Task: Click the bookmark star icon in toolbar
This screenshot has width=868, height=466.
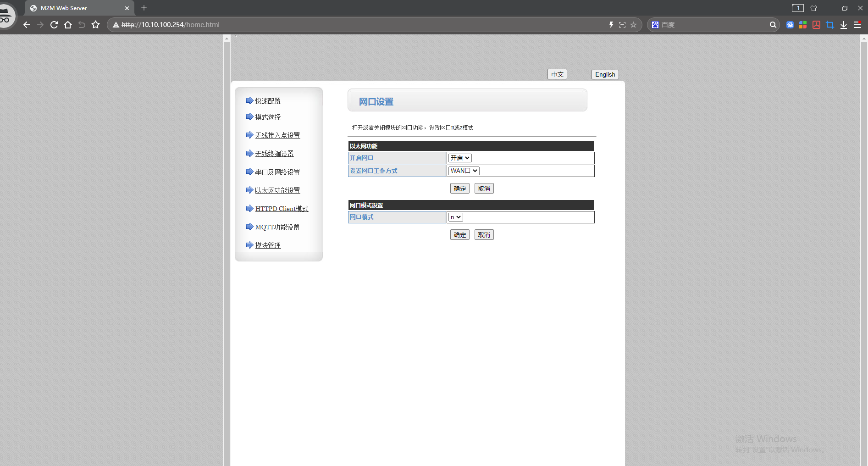Action: click(x=95, y=25)
